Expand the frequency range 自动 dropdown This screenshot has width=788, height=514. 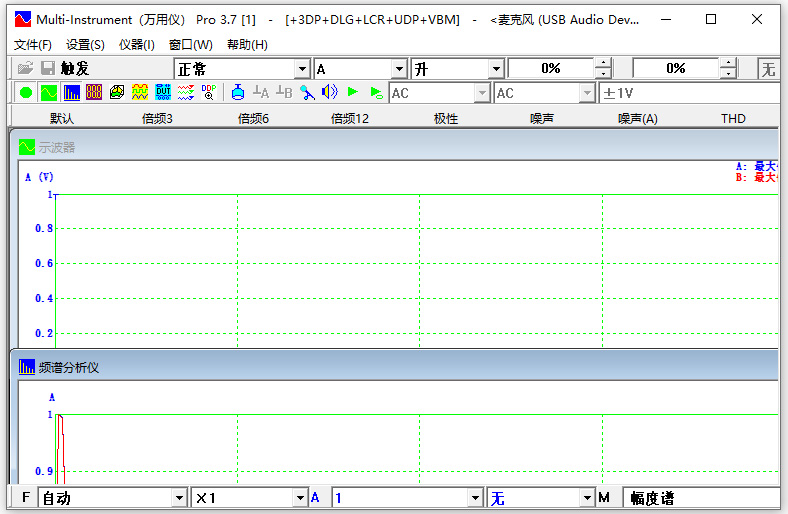pos(179,498)
